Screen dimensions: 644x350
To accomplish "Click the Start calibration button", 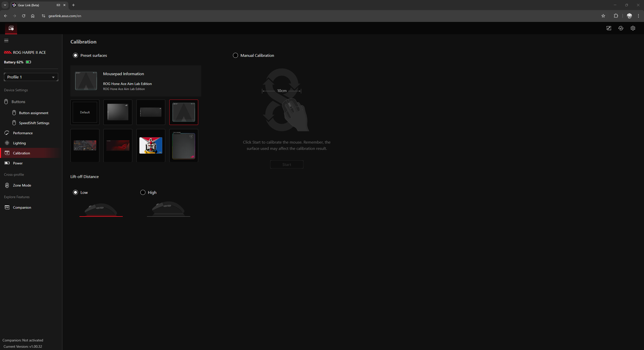I will [x=287, y=164].
